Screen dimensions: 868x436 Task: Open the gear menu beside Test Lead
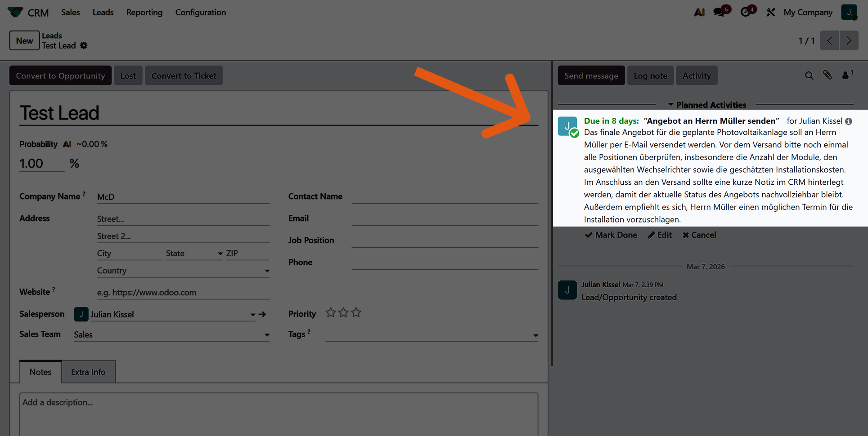[84, 46]
